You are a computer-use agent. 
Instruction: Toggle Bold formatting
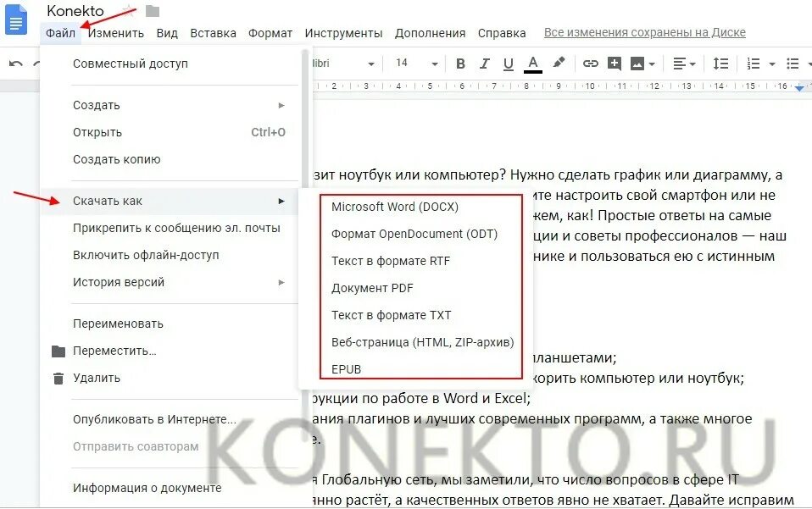tap(460, 64)
